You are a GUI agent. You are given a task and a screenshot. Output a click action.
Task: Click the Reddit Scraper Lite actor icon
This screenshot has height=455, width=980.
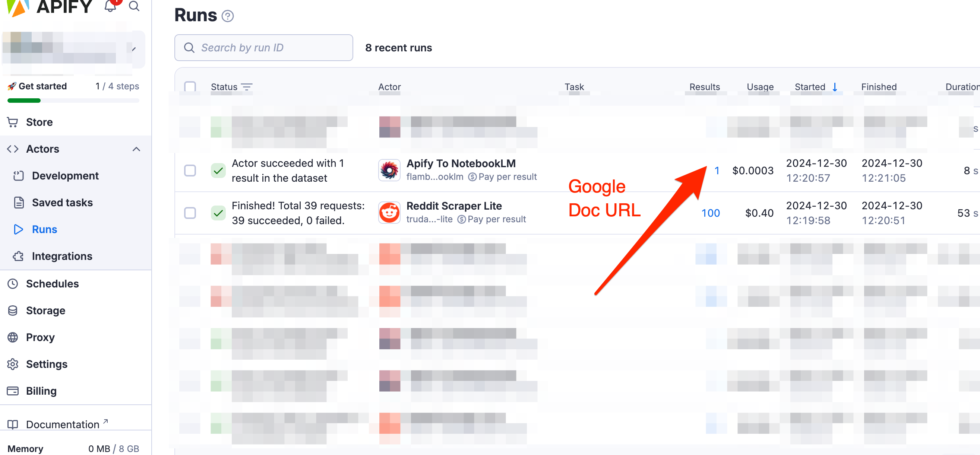389,213
